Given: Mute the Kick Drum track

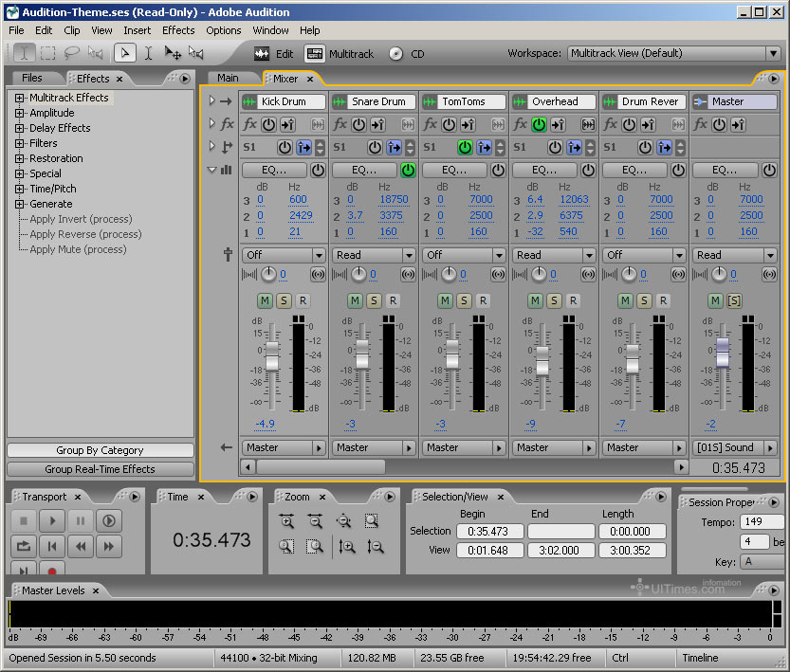Looking at the screenshot, I should pos(265,300).
